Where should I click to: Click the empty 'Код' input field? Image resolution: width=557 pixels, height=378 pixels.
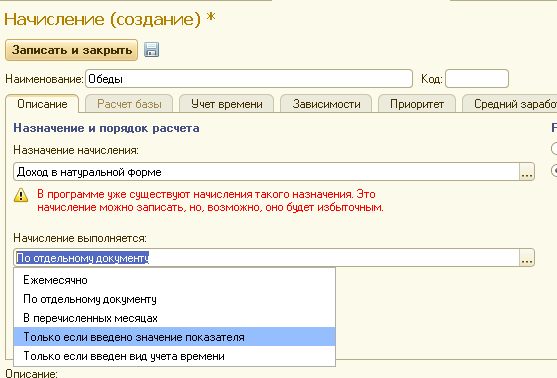coord(477,79)
